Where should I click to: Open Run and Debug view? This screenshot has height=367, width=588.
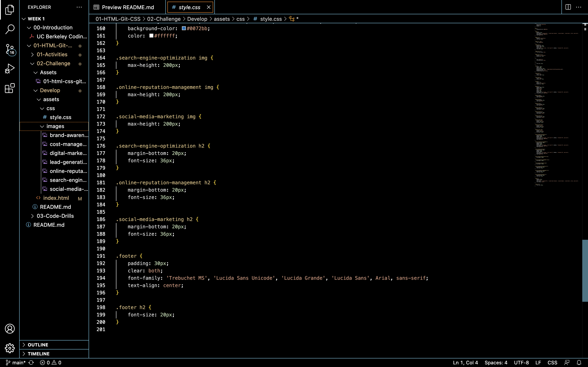coord(10,69)
